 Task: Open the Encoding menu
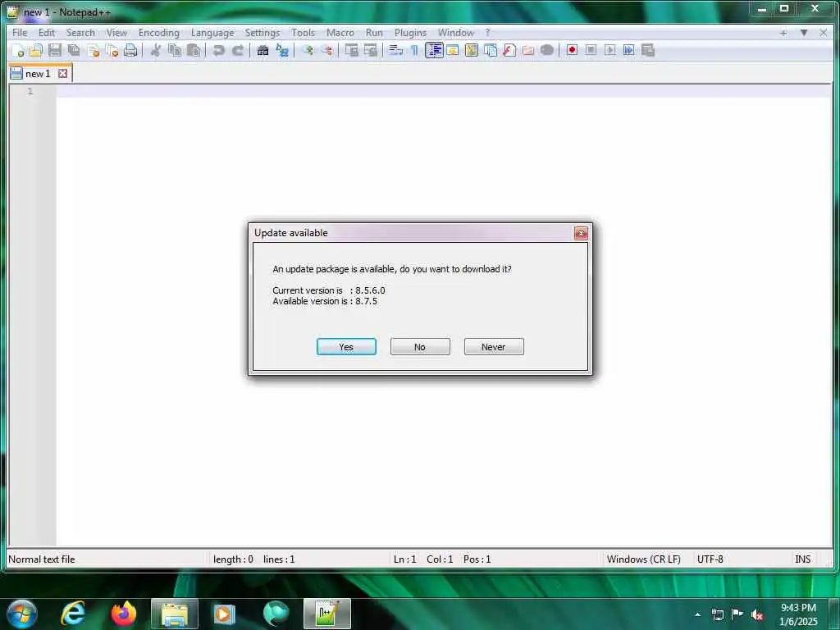pyautogui.click(x=159, y=33)
